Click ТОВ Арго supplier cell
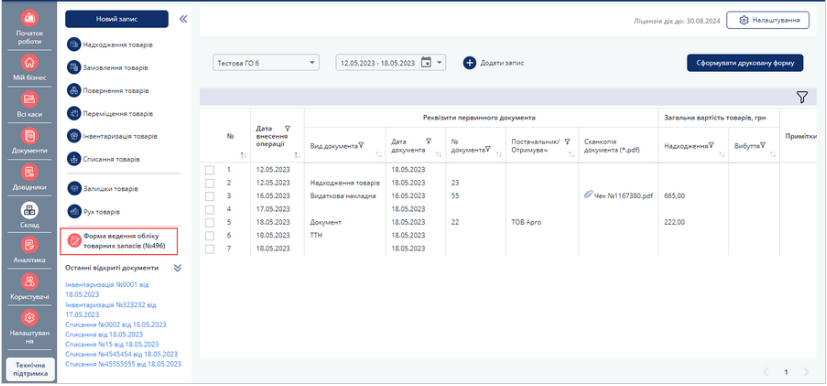The width and height of the screenshot is (827, 386). [x=526, y=223]
